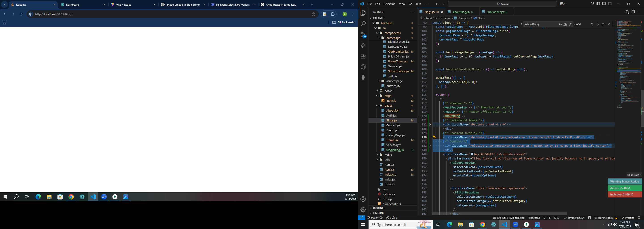The image size is (644, 229).
Task: Open remote window menu in status bar corner
Action: coord(362,218)
